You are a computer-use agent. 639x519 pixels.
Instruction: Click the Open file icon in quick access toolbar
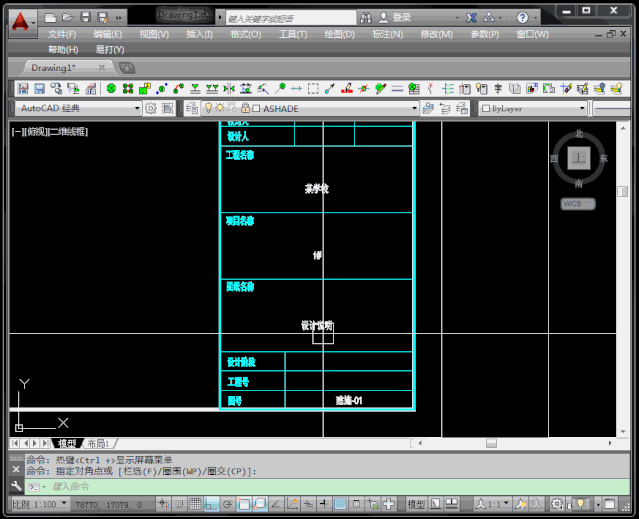[68, 18]
